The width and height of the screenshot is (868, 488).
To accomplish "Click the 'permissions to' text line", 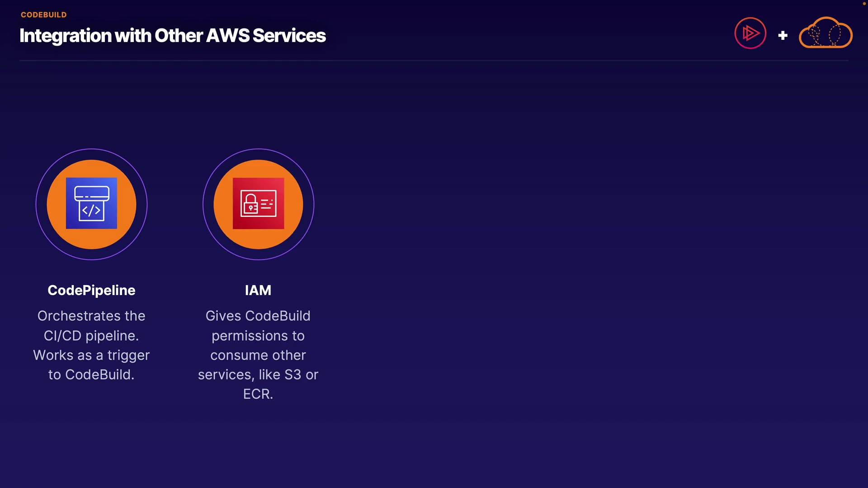I will (258, 336).
